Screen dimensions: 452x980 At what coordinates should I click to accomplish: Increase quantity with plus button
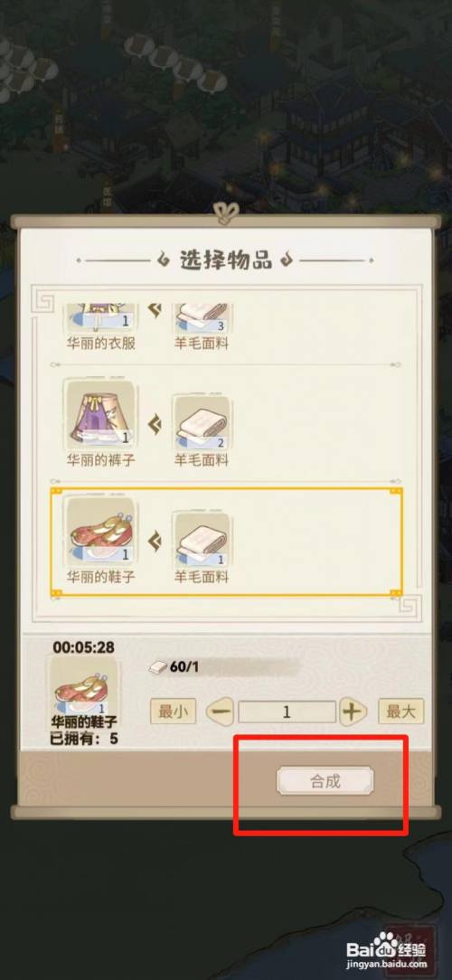click(353, 711)
